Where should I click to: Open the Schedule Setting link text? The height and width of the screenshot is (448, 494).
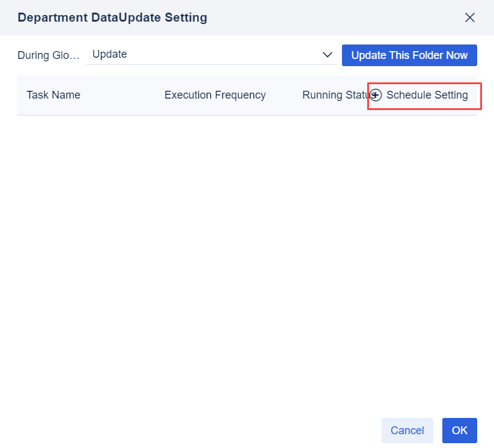427,95
